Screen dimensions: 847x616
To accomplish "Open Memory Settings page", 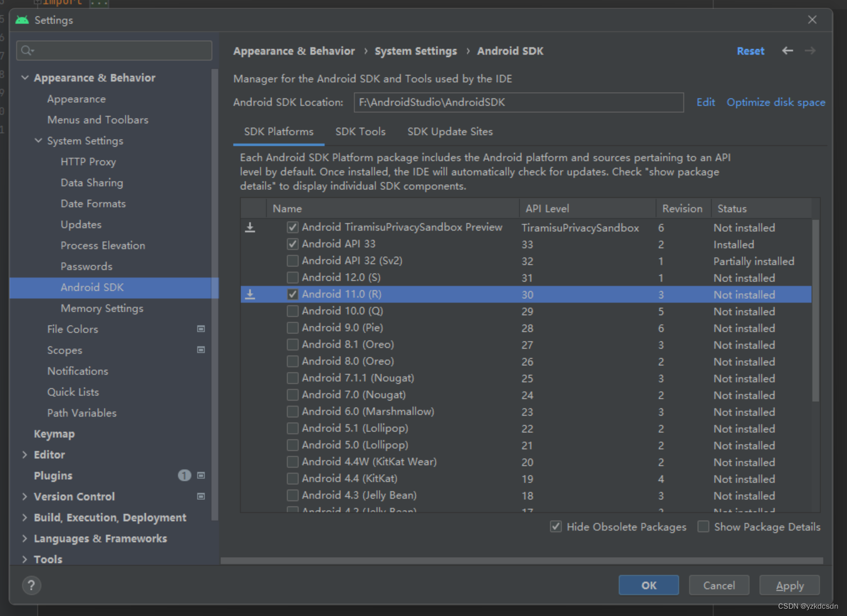I will [102, 308].
